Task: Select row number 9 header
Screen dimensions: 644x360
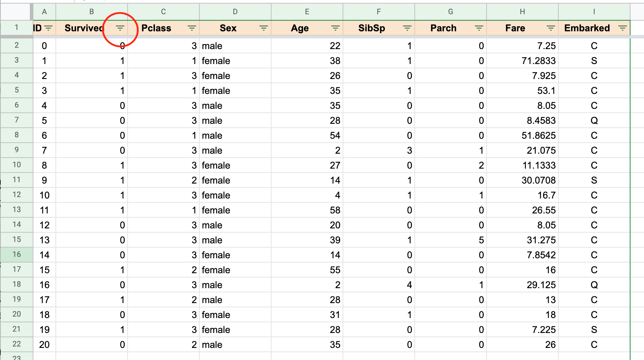Action: [17, 150]
